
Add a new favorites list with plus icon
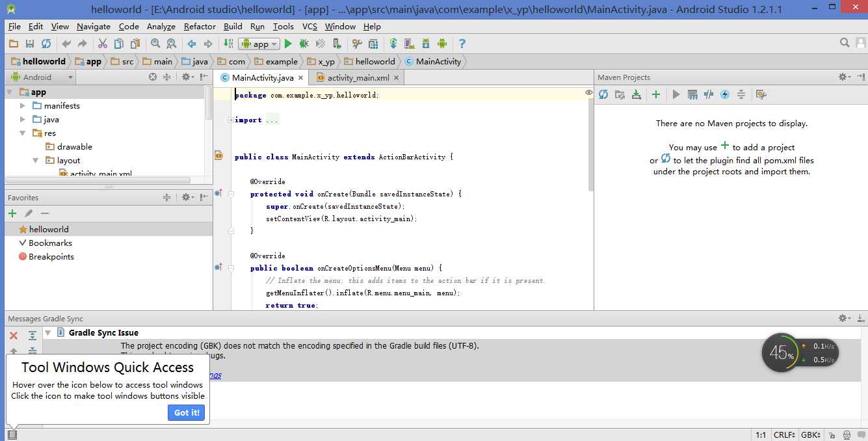coord(12,213)
